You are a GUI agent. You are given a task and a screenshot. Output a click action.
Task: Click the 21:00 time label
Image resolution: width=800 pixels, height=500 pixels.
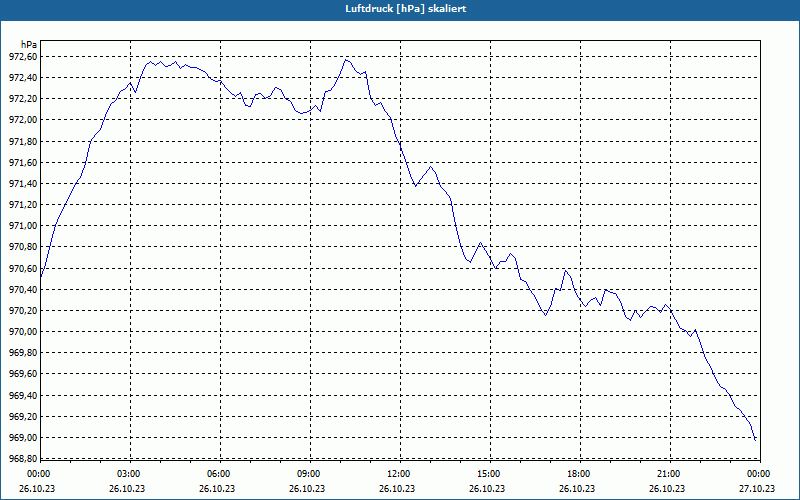[x=668, y=474]
